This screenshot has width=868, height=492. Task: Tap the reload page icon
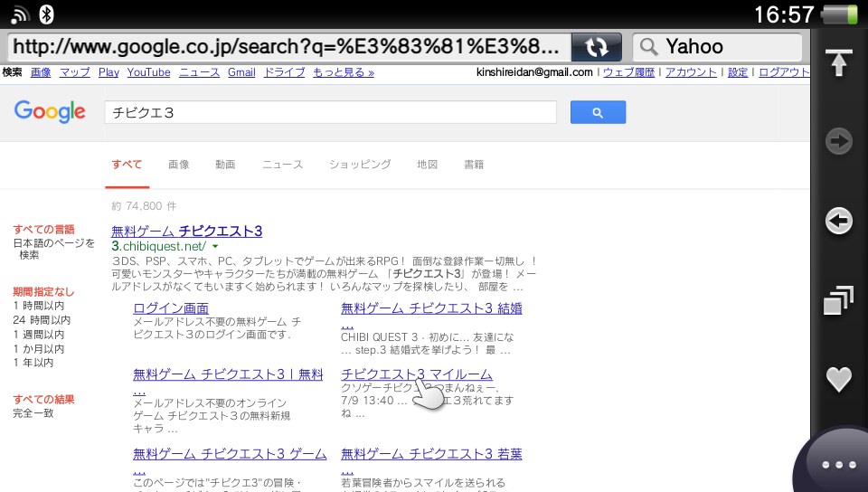tap(596, 47)
